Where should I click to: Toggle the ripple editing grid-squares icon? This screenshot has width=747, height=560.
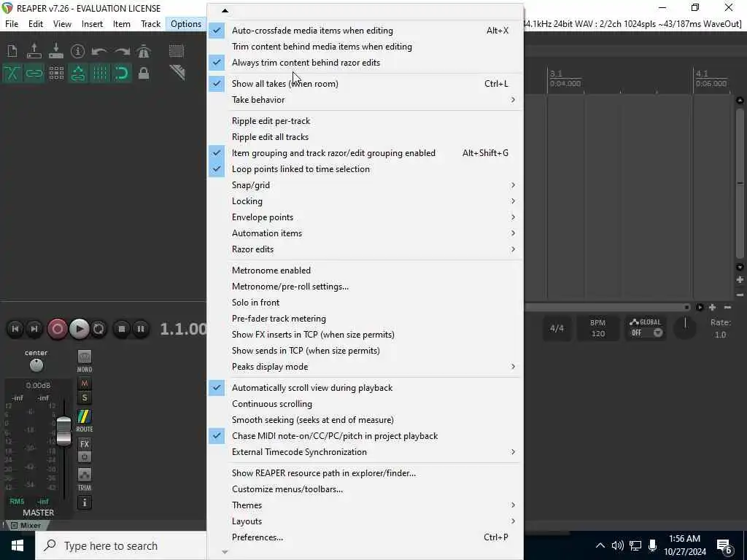55,74
